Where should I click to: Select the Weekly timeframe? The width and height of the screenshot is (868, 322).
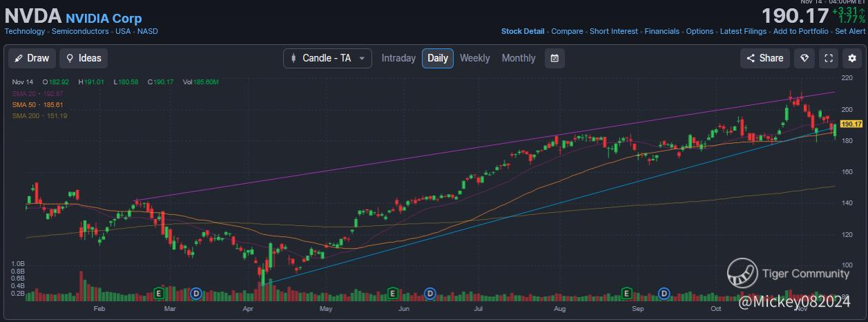(x=474, y=58)
